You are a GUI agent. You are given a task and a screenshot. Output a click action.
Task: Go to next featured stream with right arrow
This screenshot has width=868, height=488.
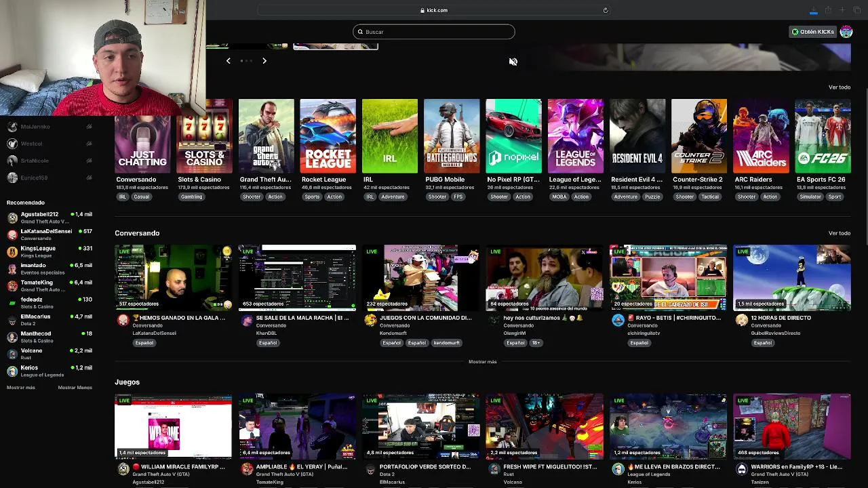point(264,61)
